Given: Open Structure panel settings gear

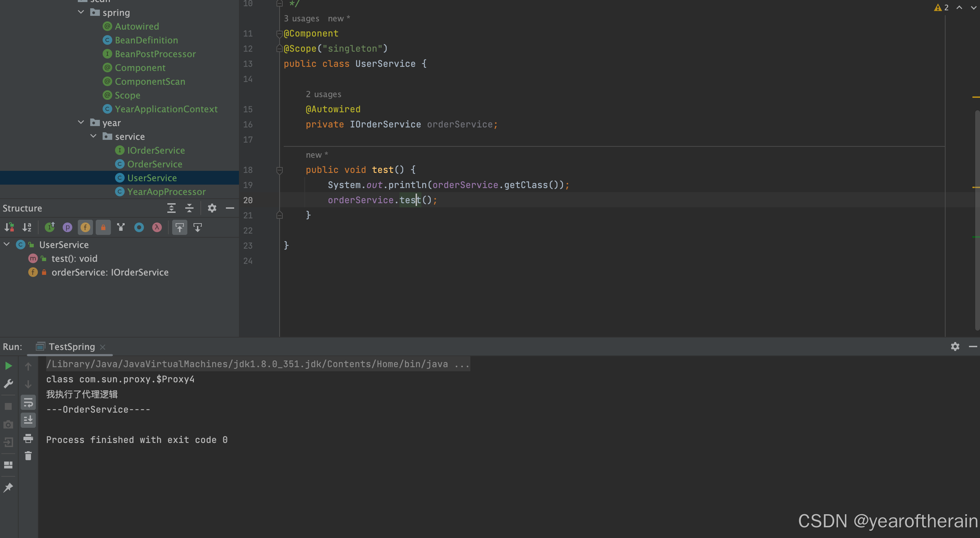Looking at the screenshot, I should 212,208.
